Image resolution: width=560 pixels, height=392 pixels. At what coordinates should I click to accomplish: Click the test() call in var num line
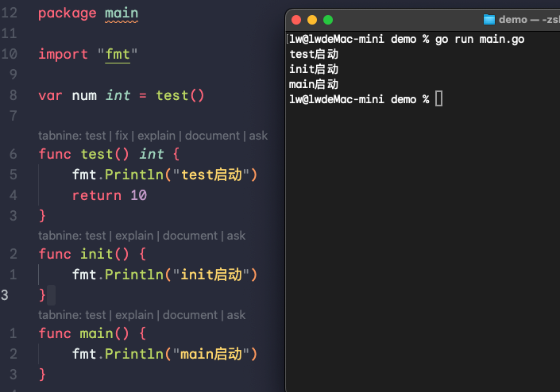180,96
